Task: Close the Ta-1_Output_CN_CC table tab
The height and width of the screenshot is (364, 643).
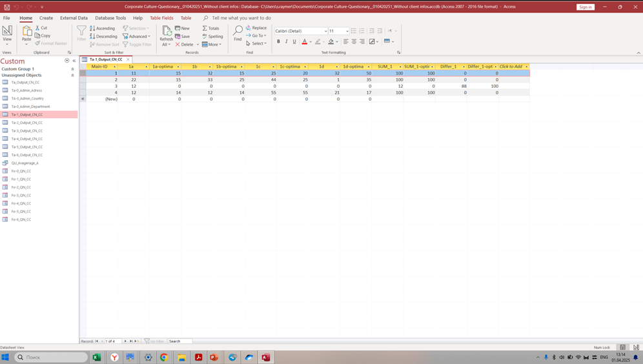Action: pos(128,59)
